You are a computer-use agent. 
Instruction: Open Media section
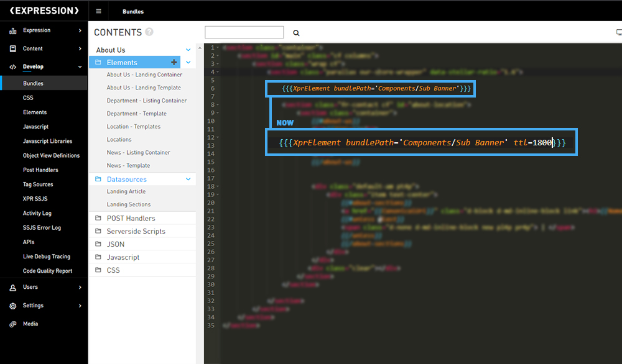(x=30, y=324)
